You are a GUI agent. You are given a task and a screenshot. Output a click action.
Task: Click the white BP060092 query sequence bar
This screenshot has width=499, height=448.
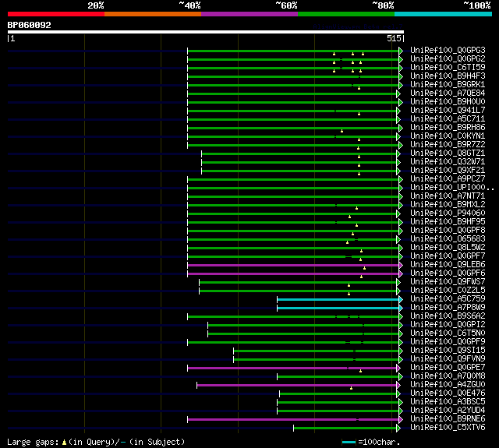tap(206, 32)
